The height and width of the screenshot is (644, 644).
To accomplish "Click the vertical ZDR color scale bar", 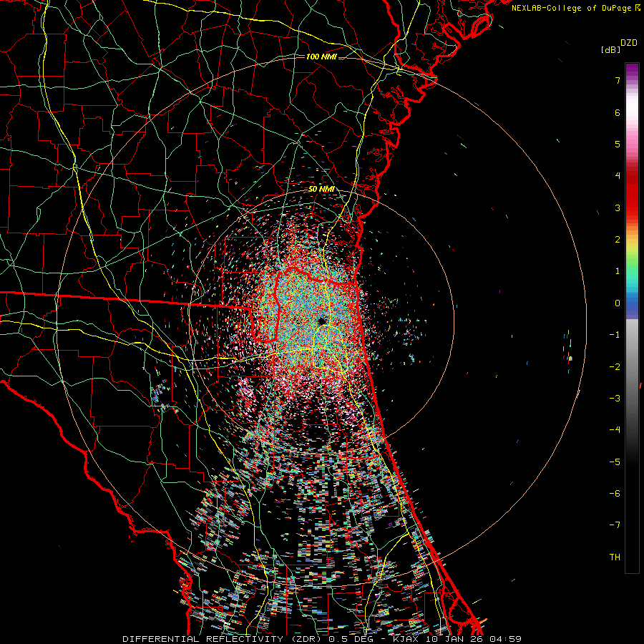I will [632, 318].
